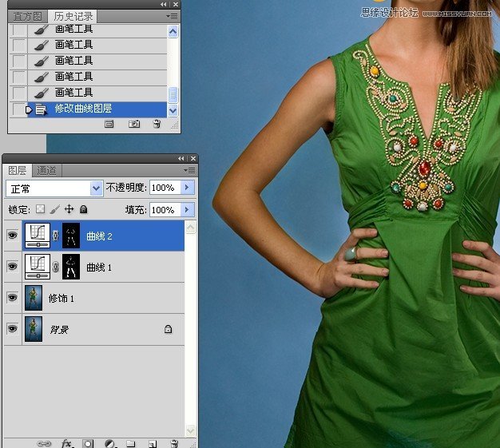
Task: Toggle lock transparent pixels
Action: (x=40, y=209)
